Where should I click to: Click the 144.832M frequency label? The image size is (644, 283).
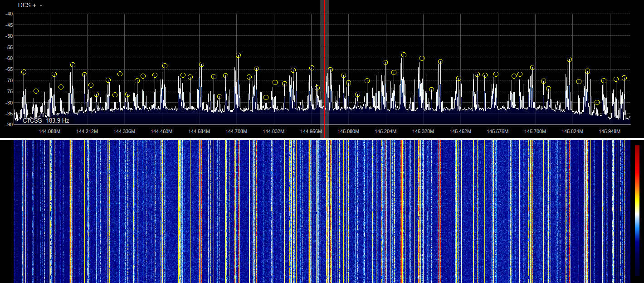click(273, 132)
